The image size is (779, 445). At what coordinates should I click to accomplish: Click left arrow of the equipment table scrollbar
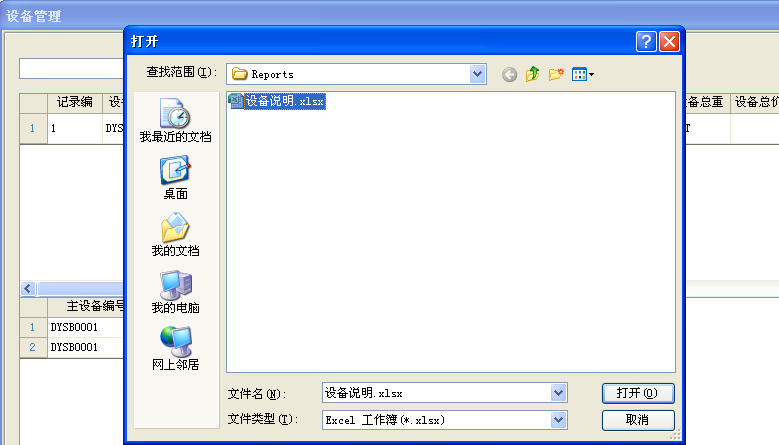tap(28, 288)
